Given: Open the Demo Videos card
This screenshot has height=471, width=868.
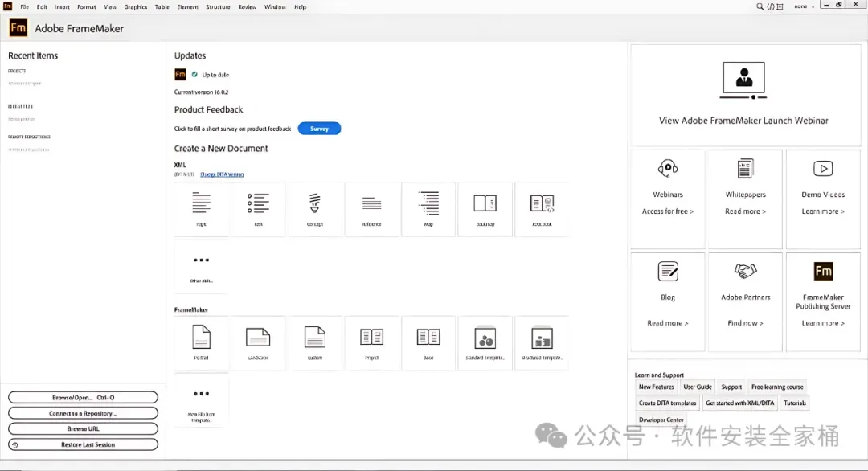Looking at the screenshot, I should tap(823, 199).
